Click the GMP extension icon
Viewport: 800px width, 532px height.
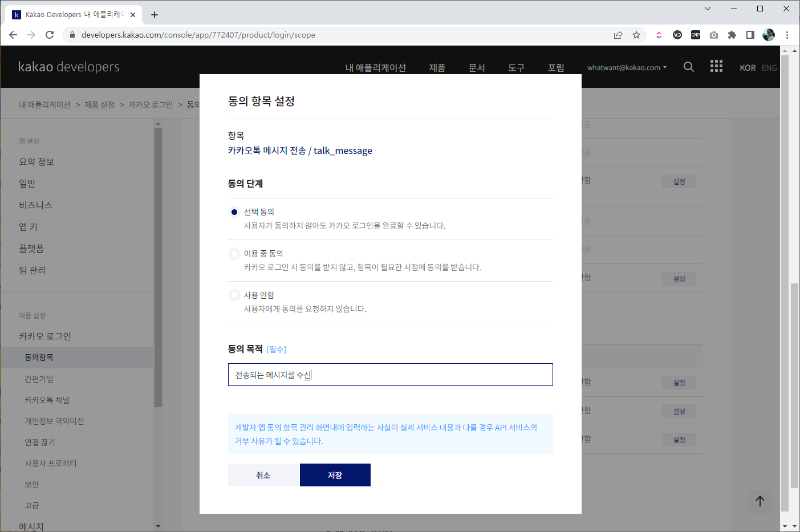696,35
